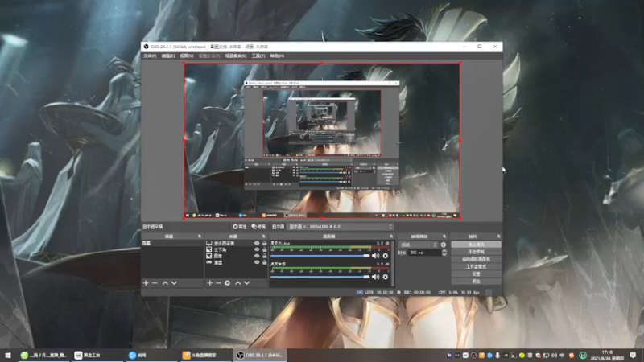
Task: Click the REC 00:00:00 status indicator
Action: pyautogui.click(x=414, y=293)
